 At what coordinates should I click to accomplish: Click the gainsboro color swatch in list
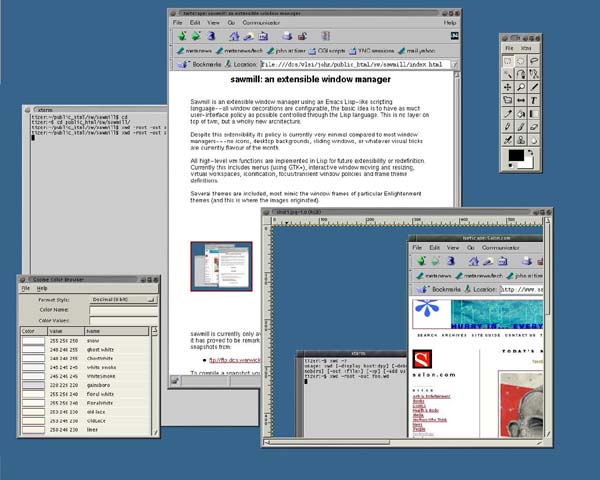pos(33,385)
